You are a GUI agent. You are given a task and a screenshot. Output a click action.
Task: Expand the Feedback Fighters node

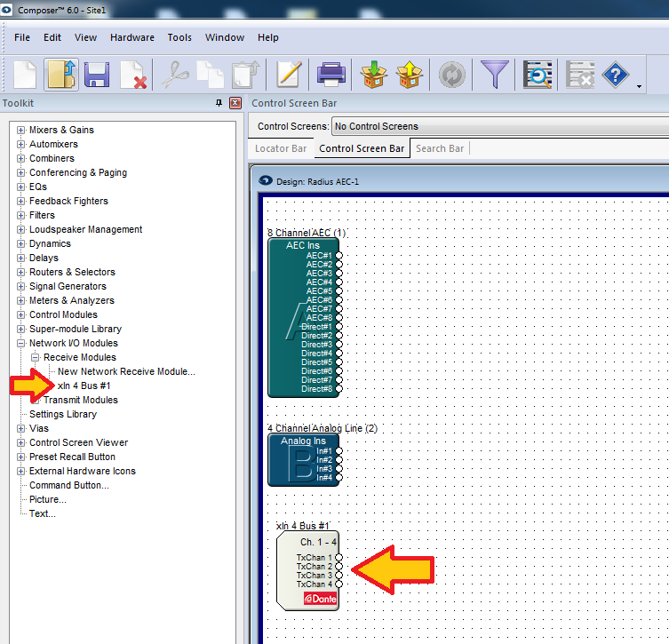[20, 201]
